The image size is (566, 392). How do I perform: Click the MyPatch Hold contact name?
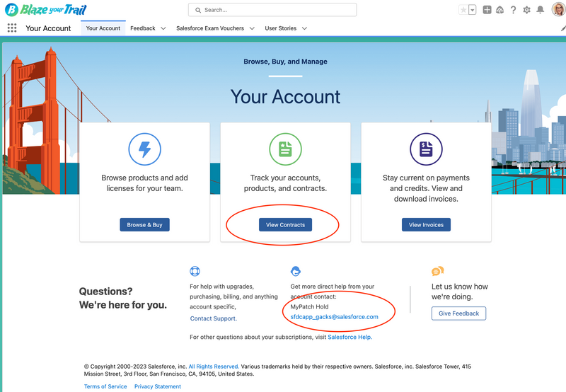(x=309, y=307)
